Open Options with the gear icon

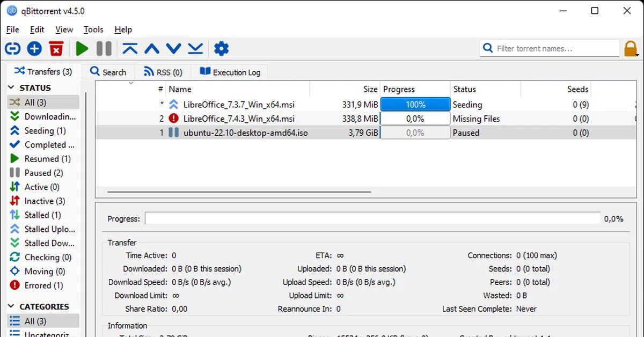pos(221,49)
